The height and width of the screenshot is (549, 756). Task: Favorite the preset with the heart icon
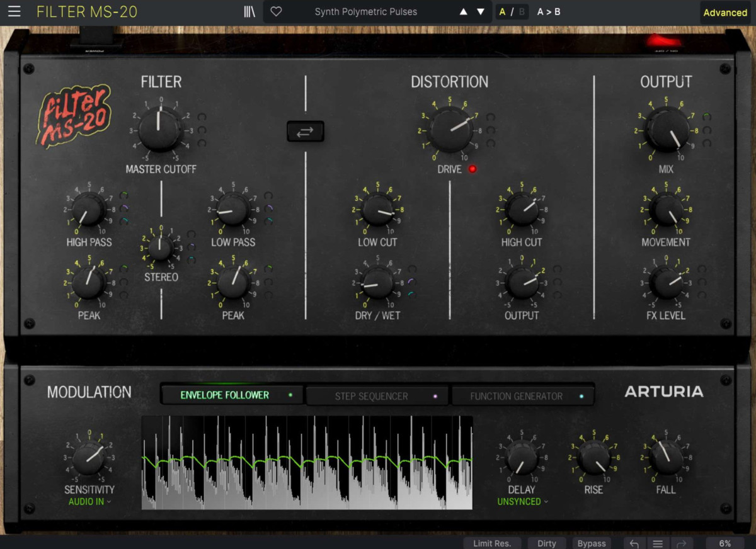click(x=276, y=11)
